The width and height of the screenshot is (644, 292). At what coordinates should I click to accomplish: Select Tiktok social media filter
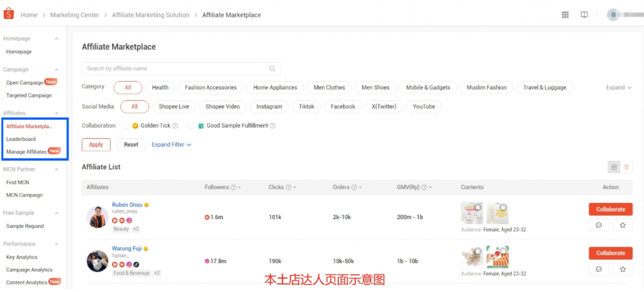pos(306,107)
